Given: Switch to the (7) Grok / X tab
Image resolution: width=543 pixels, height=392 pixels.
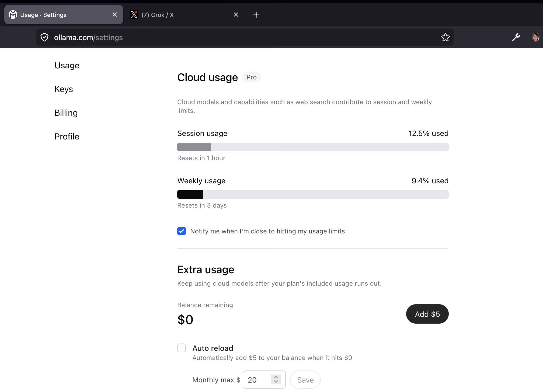Looking at the screenshot, I should coord(185,15).
